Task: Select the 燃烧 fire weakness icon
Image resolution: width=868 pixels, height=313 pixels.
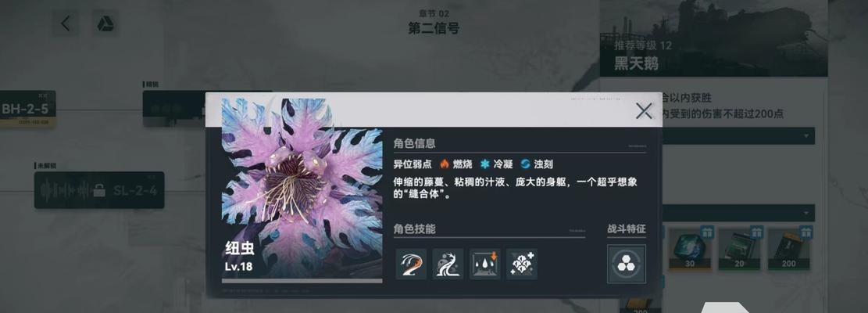Action: click(x=444, y=164)
